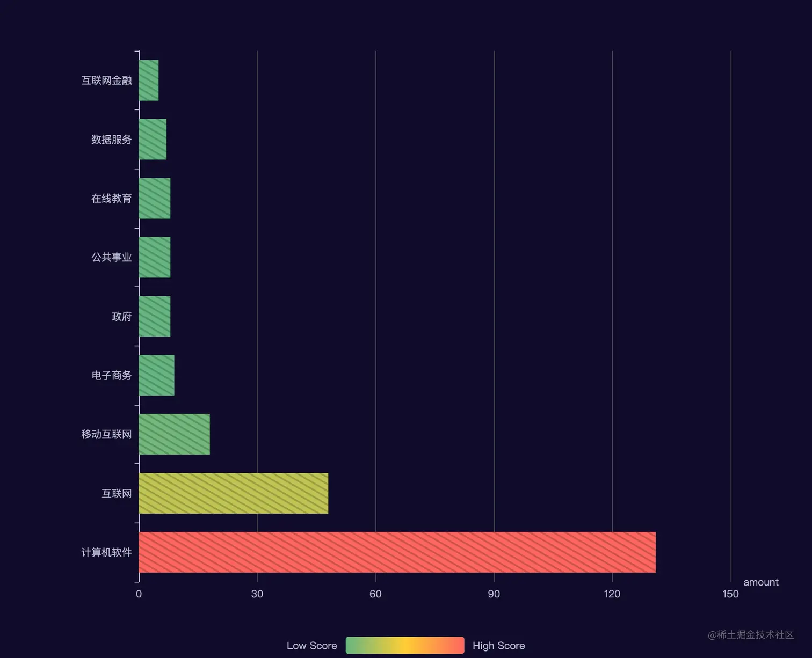
Task: Click the 在线教育 axis label
Action: coord(112,198)
